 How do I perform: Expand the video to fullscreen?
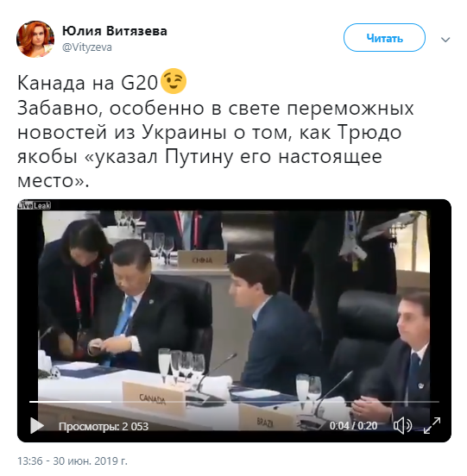coord(432,425)
